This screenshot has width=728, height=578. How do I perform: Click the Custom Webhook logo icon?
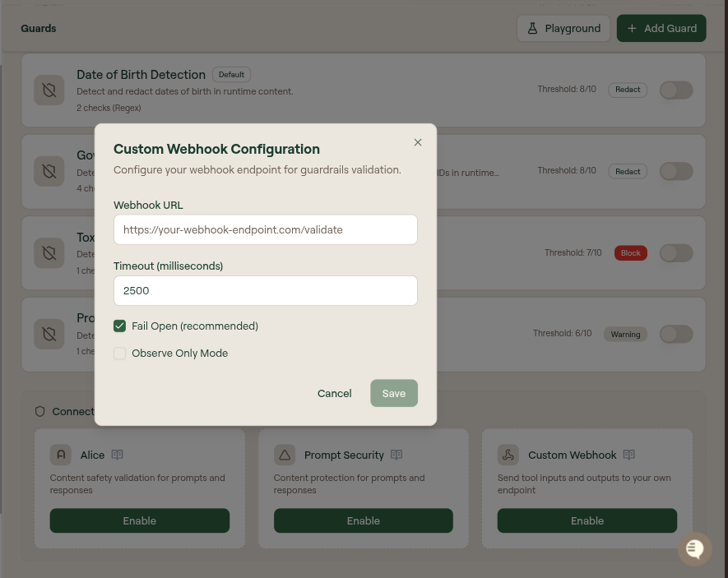click(x=508, y=455)
